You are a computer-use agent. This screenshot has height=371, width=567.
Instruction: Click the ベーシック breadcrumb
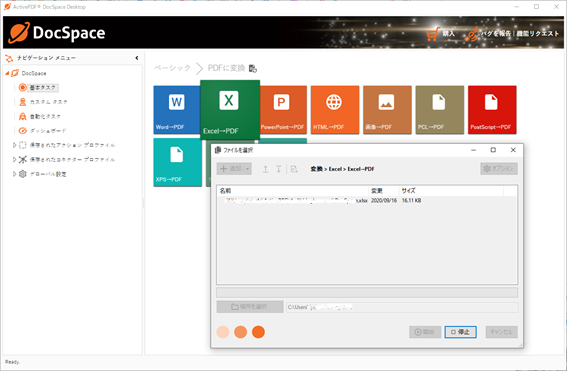pos(172,68)
